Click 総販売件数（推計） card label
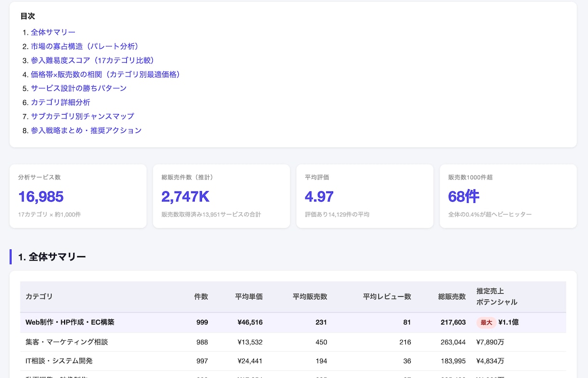Screen dimensions: 588x378 (x=187, y=177)
